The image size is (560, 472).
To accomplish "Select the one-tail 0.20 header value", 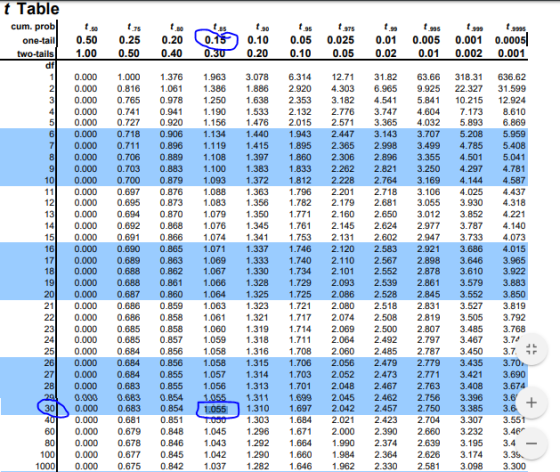I will coord(172,40).
